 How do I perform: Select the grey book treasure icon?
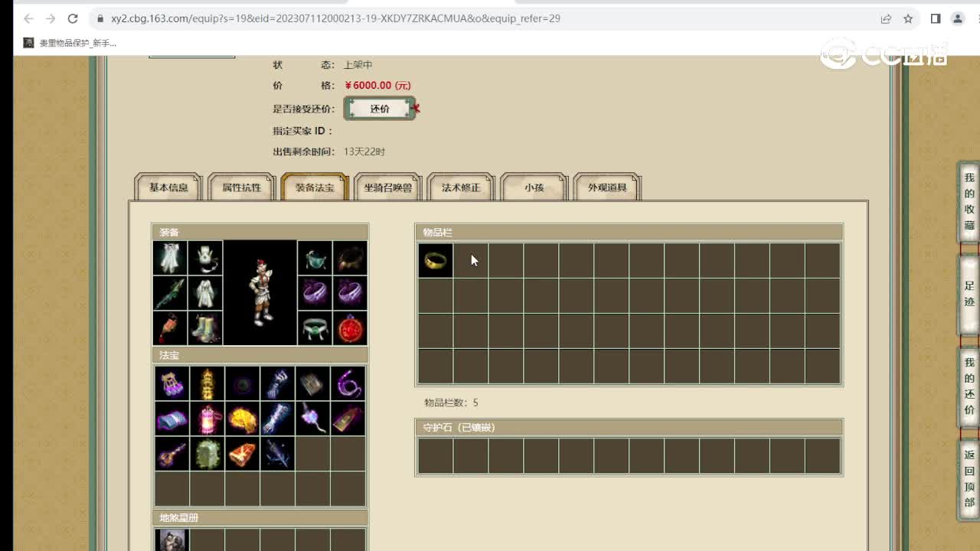coord(312,383)
